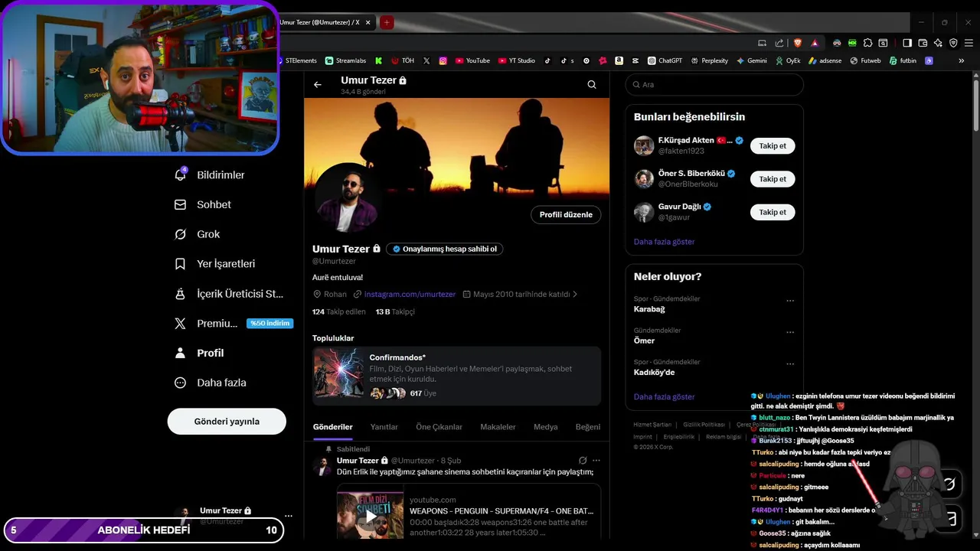Click Daha fazla göster under suggestions
The height and width of the screenshot is (551, 980).
tap(665, 242)
